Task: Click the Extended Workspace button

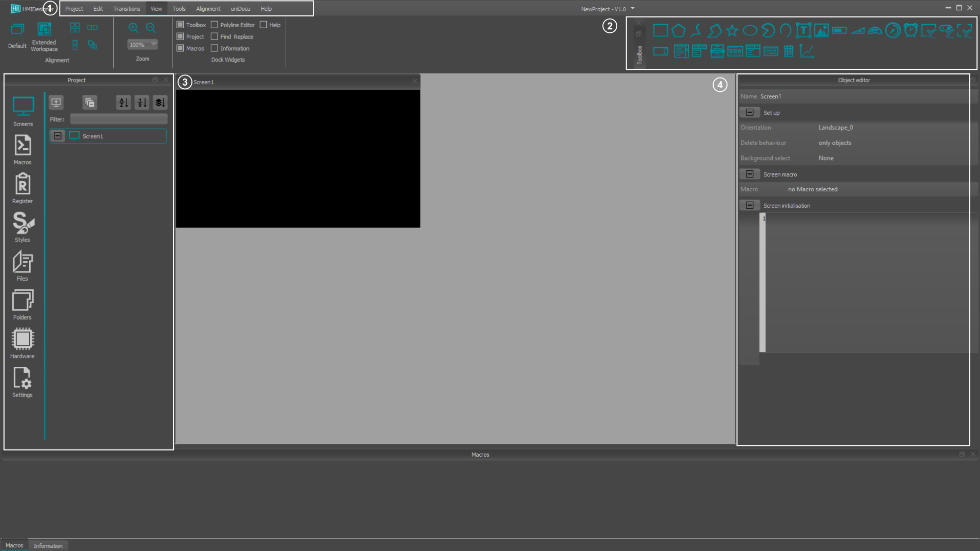Action: [44, 37]
